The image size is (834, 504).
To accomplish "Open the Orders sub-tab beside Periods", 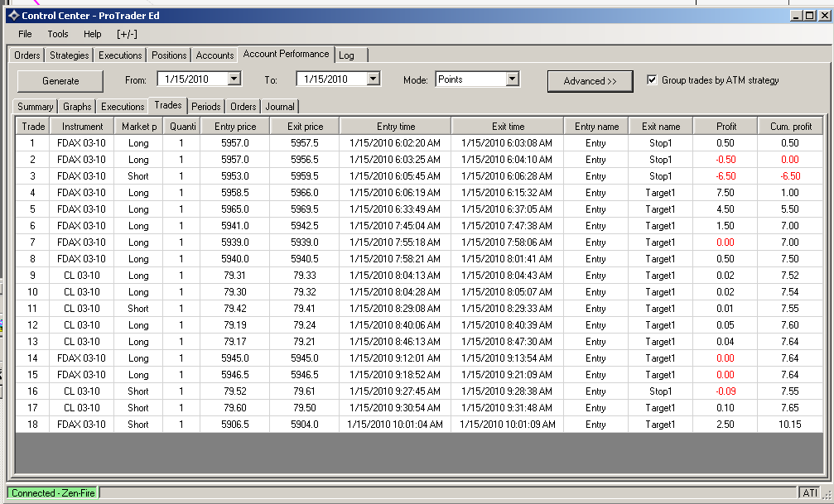I will (243, 107).
